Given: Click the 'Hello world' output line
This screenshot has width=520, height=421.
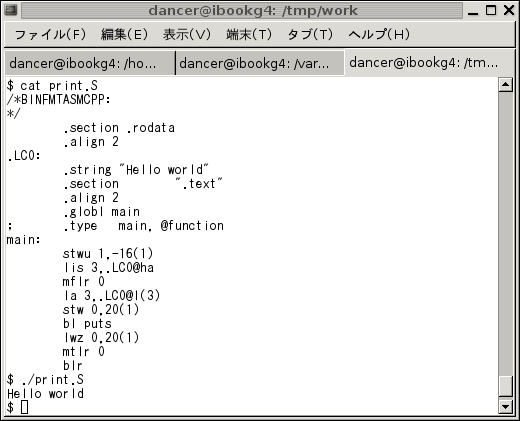Looking at the screenshot, I should click(45, 394).
